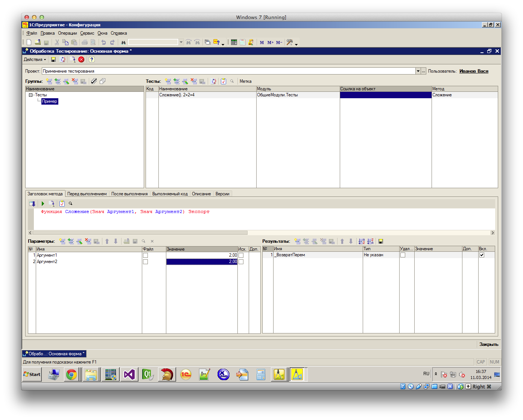This screenshot has width=523, height=420.
Task: Add a new group in Группы toolbar
Action: [x=49, y=81]
